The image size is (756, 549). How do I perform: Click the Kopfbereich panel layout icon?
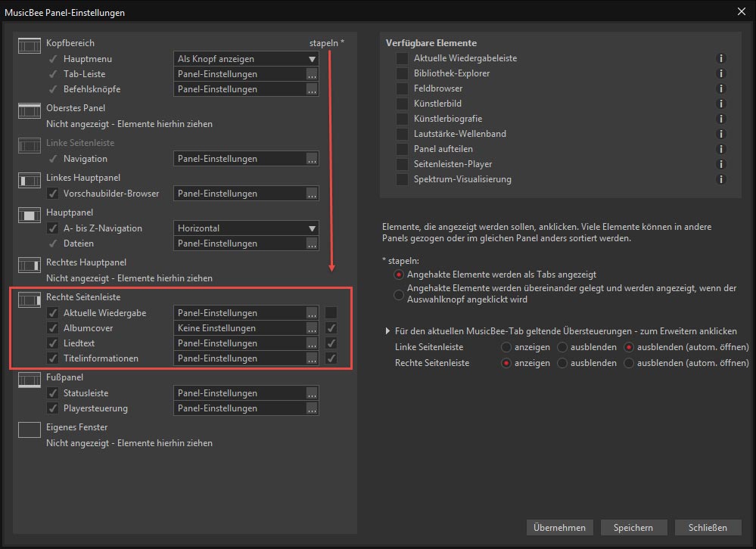(x=30, y=45)
